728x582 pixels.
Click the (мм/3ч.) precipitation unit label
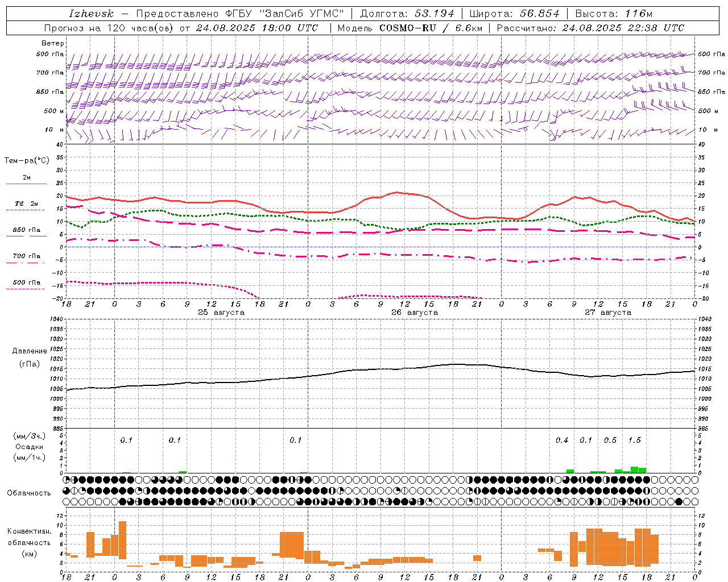coord(29,436)
